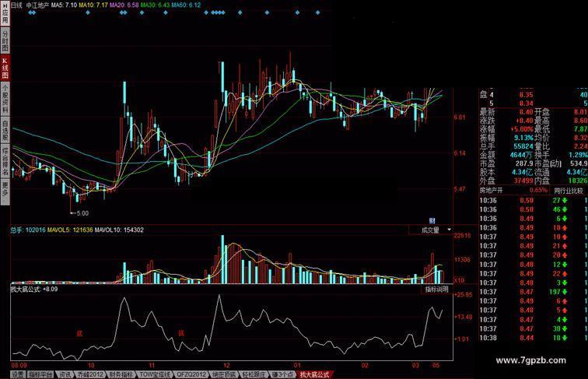588x379 pixels.
Task: Click date axis label 12
Action: click(226, 365)
